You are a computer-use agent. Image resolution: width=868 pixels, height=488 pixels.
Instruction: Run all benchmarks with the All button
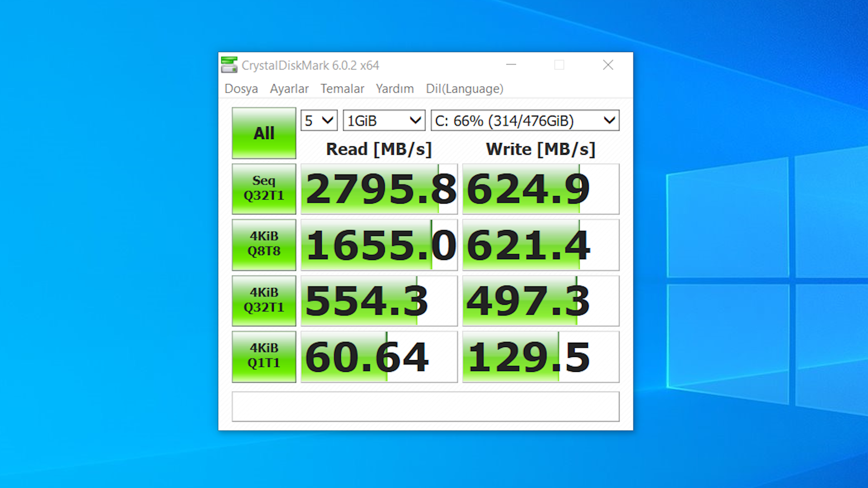coord(264,133)
